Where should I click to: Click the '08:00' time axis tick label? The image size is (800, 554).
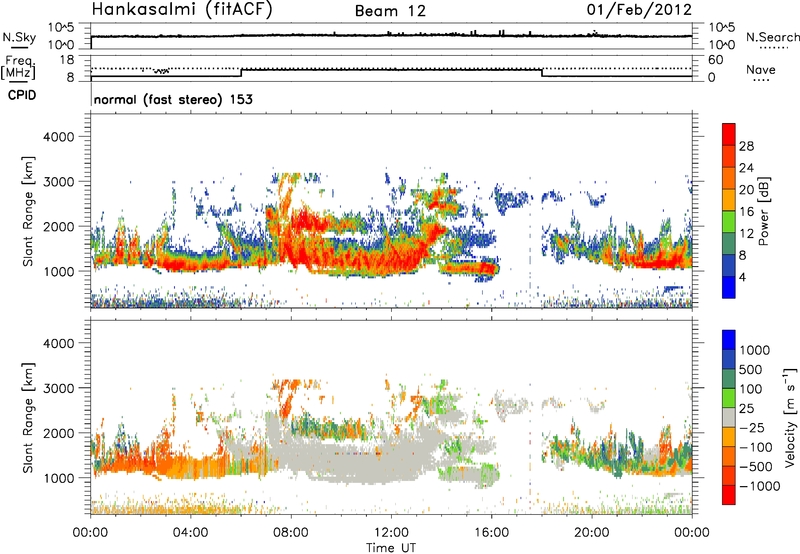(291, 533)
